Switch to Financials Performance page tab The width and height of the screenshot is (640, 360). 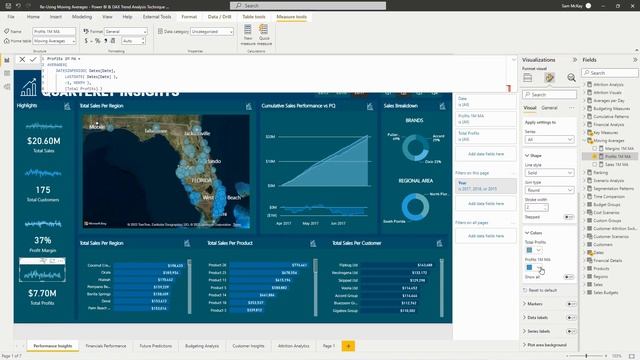(x=106, y=346)
